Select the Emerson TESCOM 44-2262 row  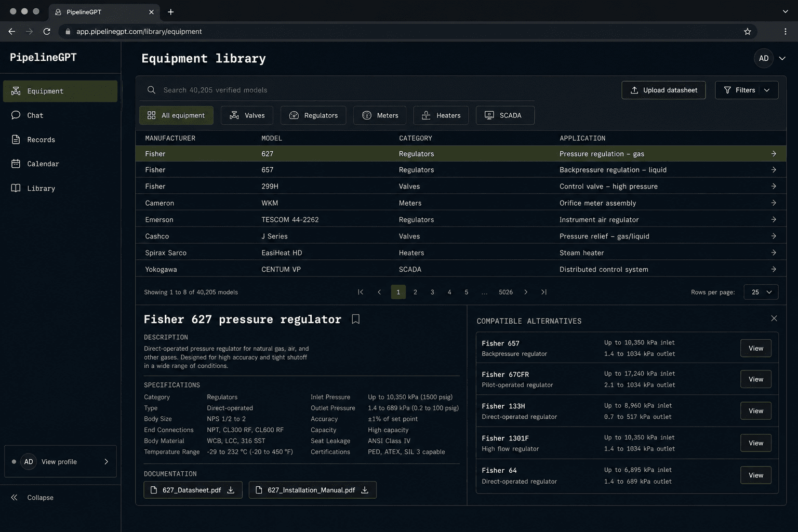click(461, 220)
